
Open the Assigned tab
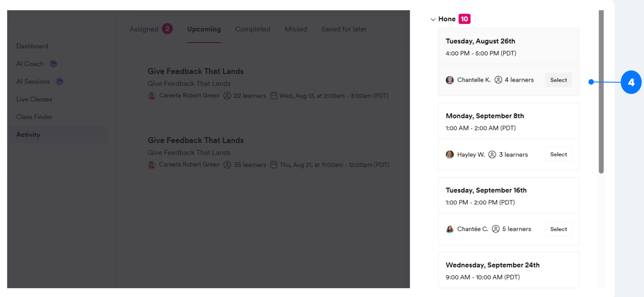(x=144, y=29)
